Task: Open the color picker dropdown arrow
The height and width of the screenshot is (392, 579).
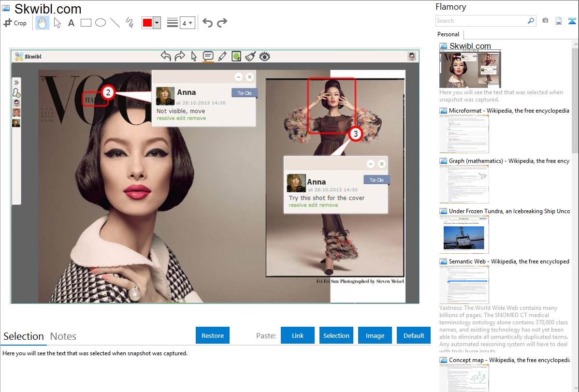Action: click(157, 23)
